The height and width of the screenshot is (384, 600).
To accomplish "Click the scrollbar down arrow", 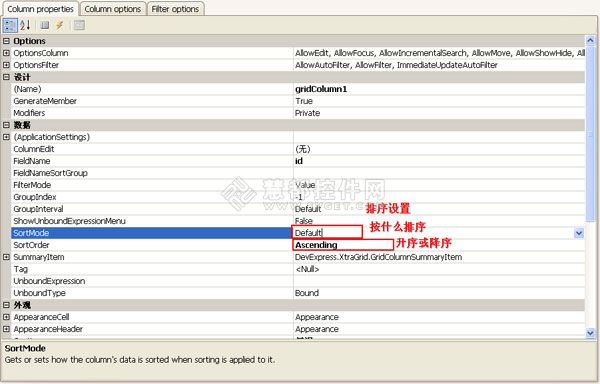I will (590, 333).
